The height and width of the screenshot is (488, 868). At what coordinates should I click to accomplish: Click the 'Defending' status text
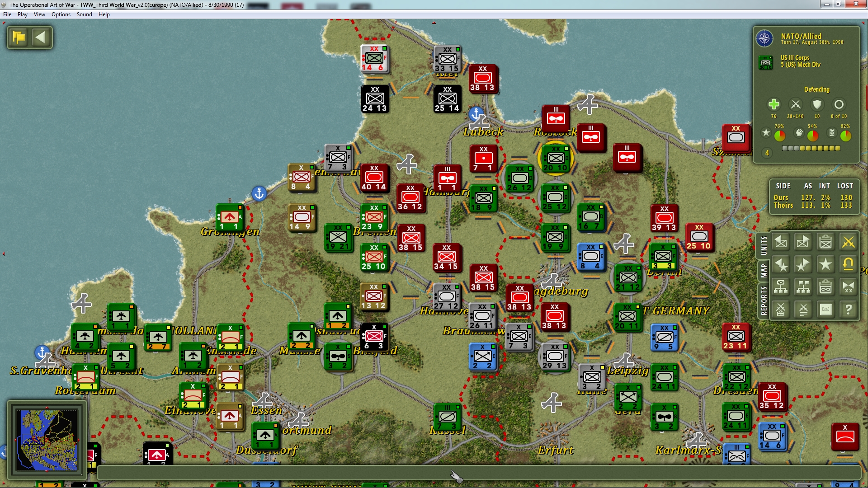[x=816, y=89]
